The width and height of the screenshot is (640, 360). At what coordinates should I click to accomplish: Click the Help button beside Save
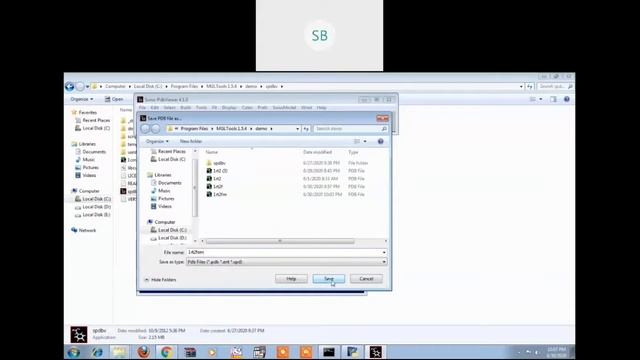(x=291, y=279)
